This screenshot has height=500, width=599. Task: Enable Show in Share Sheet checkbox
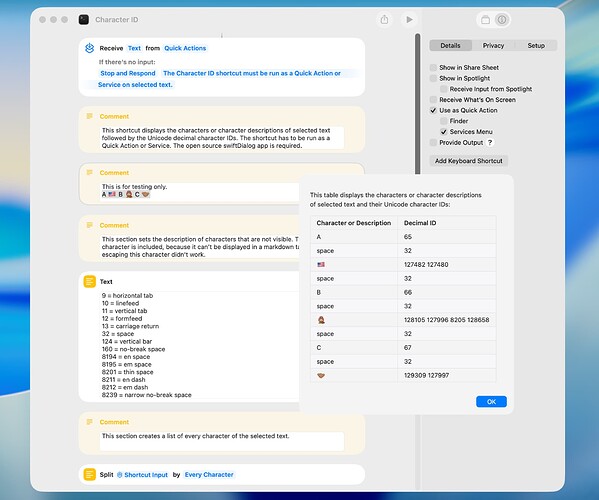coord(433,68)
